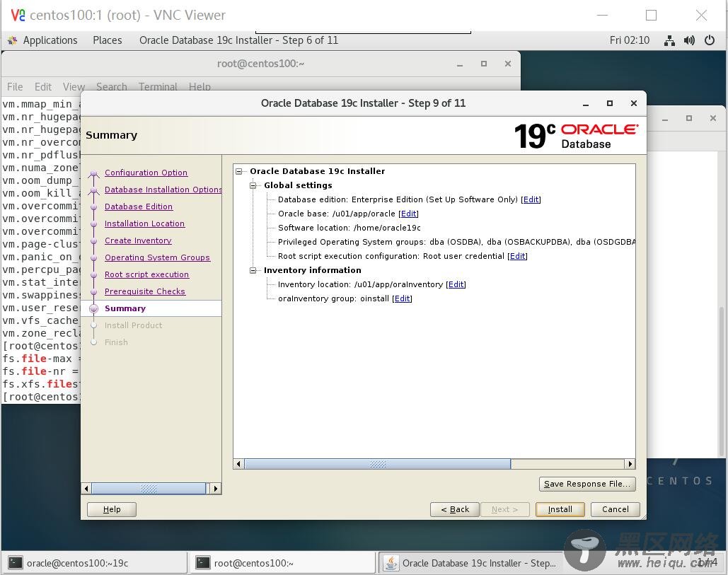Open the Applications menu

[x=50, y=40]
